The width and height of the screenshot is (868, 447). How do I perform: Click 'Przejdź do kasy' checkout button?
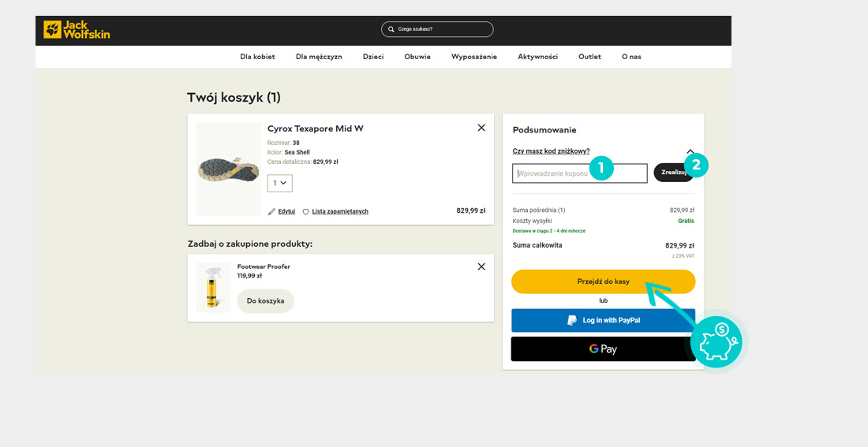click(x=603, y=281)
